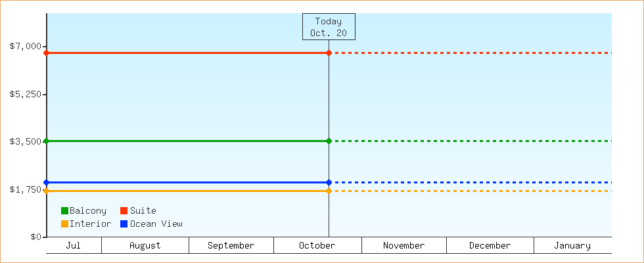Click Interior data point at today line
The width and height of the screenshot is (644, 263).
coord(329,191)
